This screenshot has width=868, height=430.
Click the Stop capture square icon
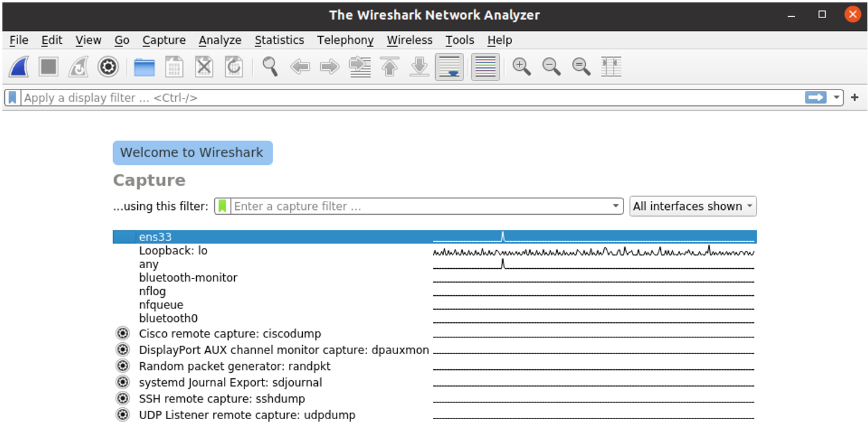[x=49, y=67]
